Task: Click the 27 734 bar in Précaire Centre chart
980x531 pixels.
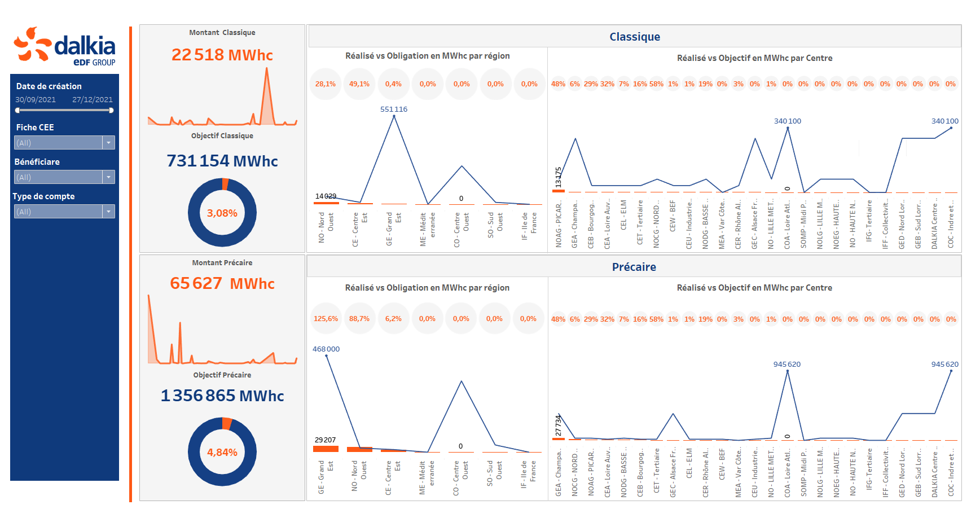Action: [x=559, y=438]
